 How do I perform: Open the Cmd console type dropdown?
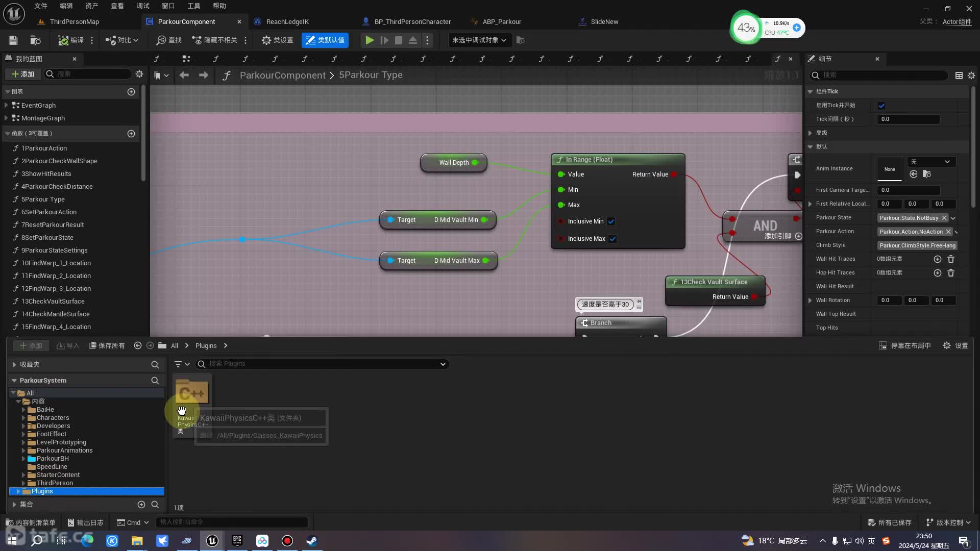(x=133, y=522)
